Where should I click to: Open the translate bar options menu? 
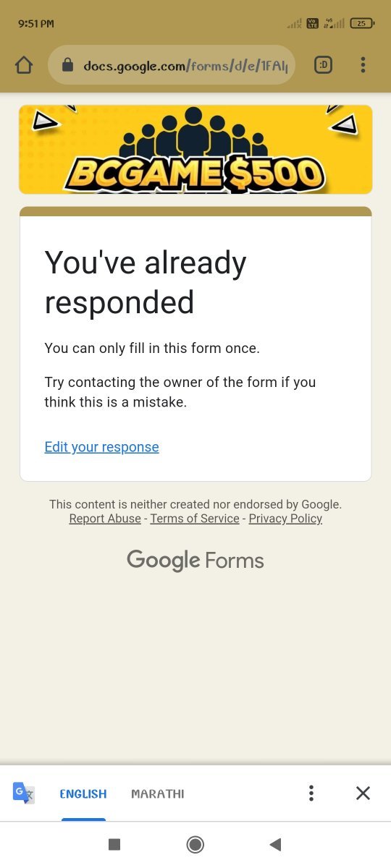click(x=311, y=793)
